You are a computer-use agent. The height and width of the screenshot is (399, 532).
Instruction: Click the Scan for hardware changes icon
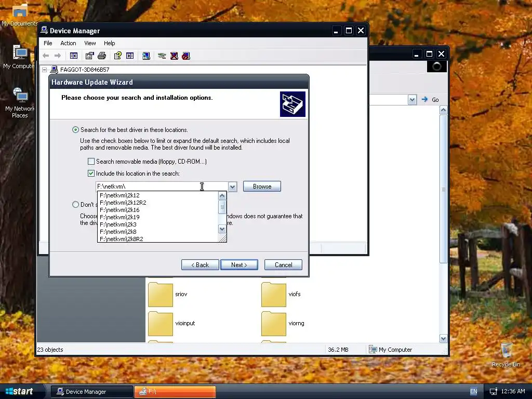pos(146,56)
